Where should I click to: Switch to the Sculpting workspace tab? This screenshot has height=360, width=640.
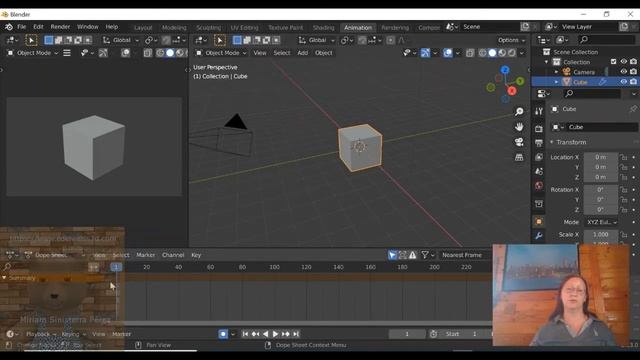point(208,27)
